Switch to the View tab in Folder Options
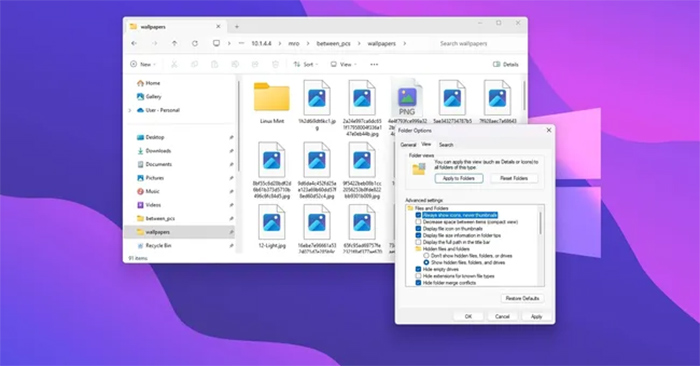This screenshot has width=700, height=366. pos(426,144)
